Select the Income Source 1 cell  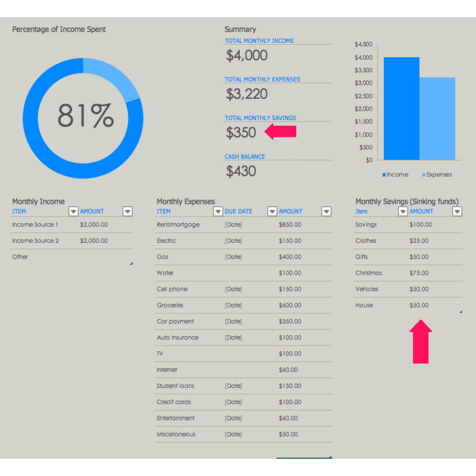click(x=35, y=225)
